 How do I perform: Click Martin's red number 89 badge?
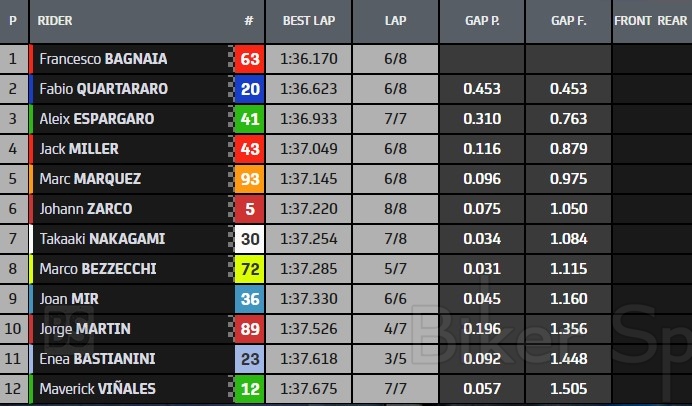click(250, 329)
